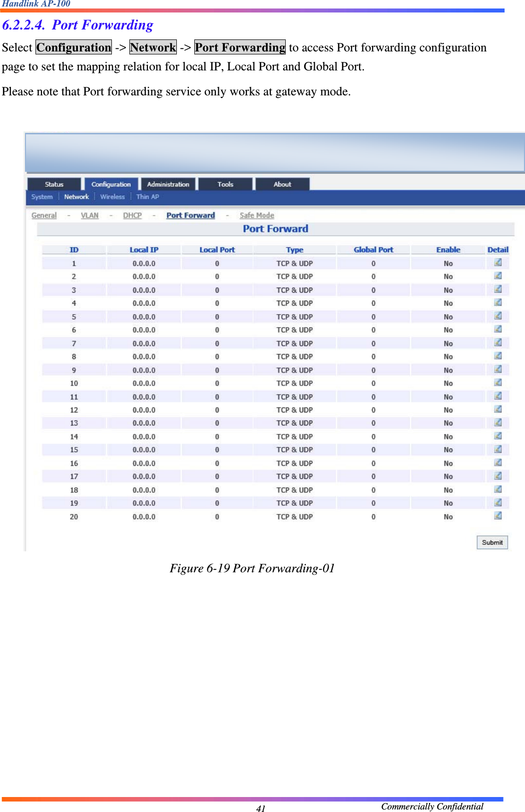Follow the DHCP link

tap(132, 215)
